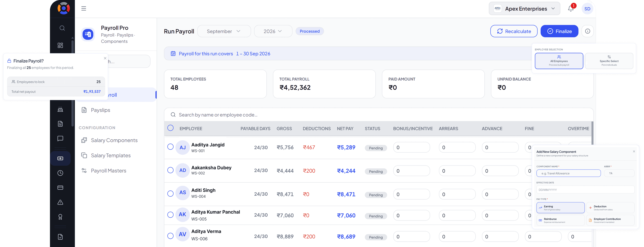The height and width of the screenshot is (247, 644).
Task: Click Pending status for Aaditya Jangid
Action: tap(376, 148)
